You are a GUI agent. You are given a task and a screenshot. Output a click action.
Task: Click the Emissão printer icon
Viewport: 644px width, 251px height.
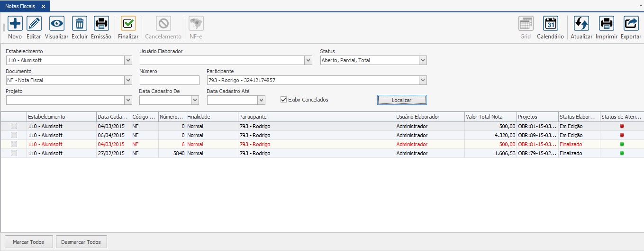tap(101, 23)
